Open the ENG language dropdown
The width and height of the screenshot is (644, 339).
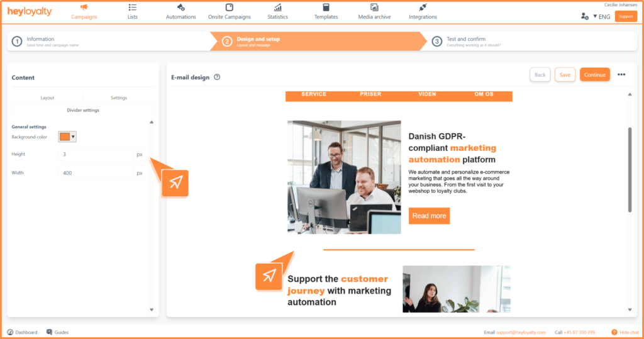point(601,16)
